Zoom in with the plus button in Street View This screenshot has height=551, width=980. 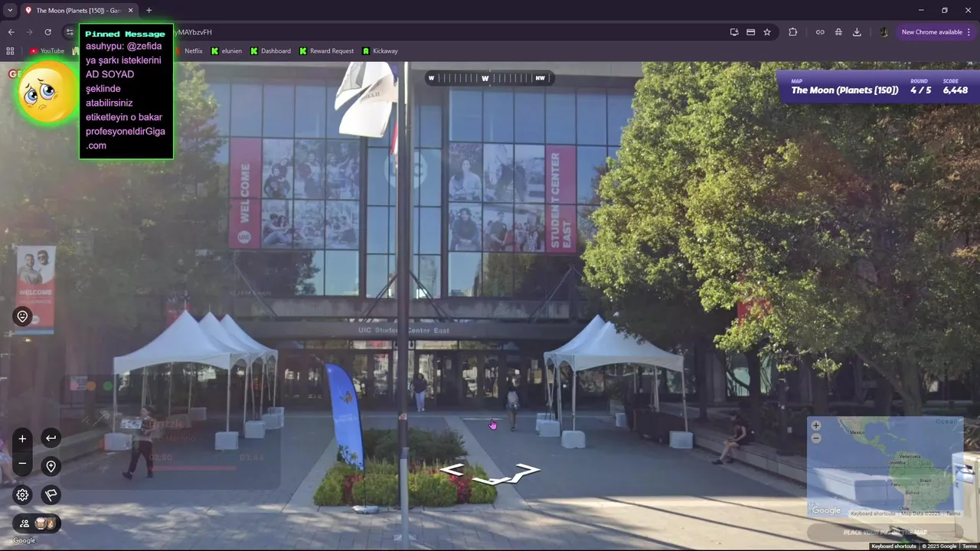[22, 439]
